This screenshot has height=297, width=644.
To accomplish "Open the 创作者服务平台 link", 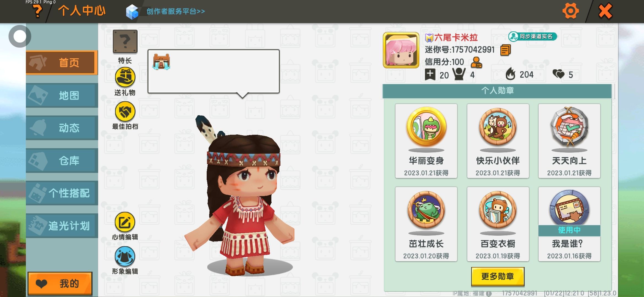I will (176, 11).
